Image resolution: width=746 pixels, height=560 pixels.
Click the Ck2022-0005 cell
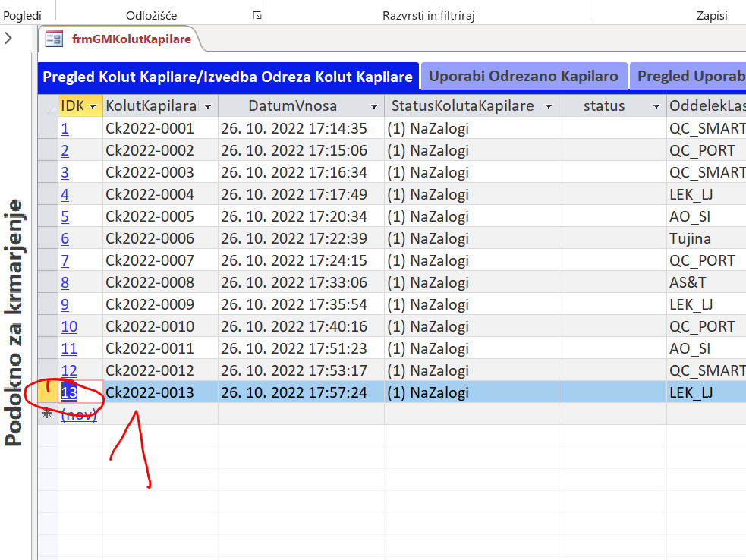point(160,216)
